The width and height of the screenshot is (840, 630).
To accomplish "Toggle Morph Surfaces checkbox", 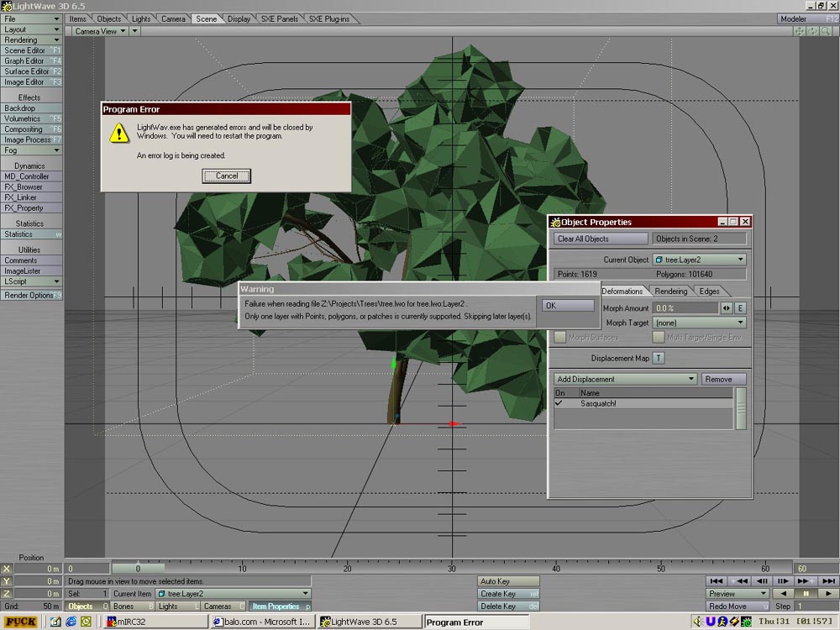I will pyautogui.click(x=559, y=337).
